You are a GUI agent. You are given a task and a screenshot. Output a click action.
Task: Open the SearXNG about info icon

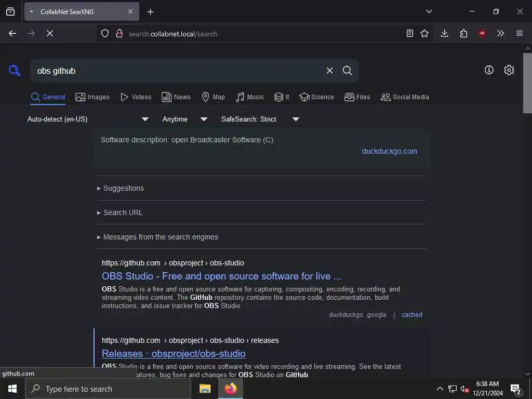tap(489, 70)
